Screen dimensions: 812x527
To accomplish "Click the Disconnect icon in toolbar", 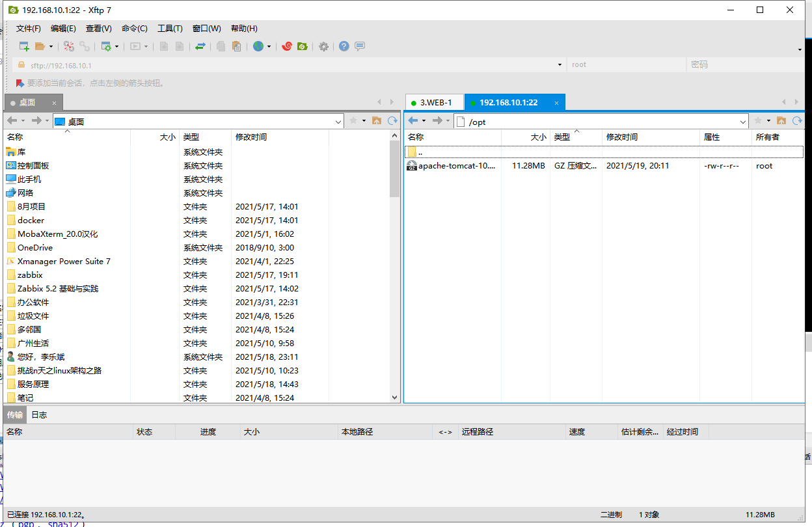I will point(69,46).
